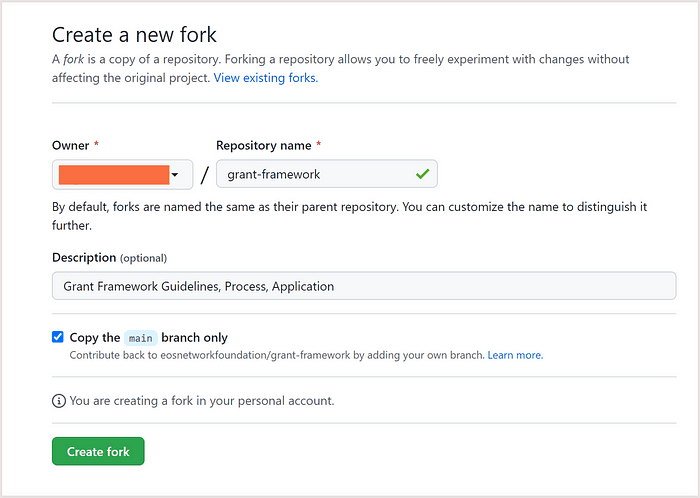
Task: Click the caret arrow in the Owner selector
Action: click(x=176, y=175)
